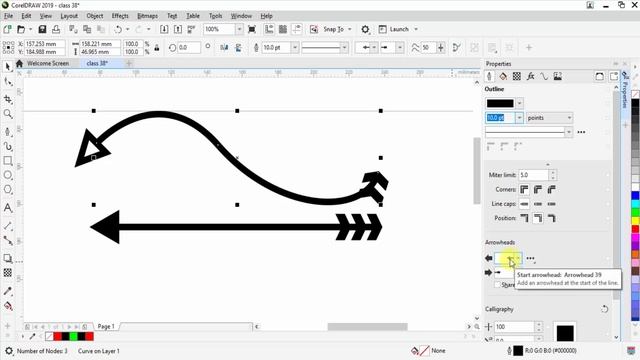
Task: Choose the round line cap option
Action: click(538, 204)
